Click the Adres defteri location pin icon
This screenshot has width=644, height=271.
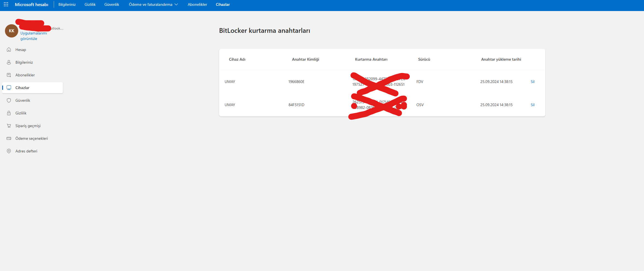[9, 151]
